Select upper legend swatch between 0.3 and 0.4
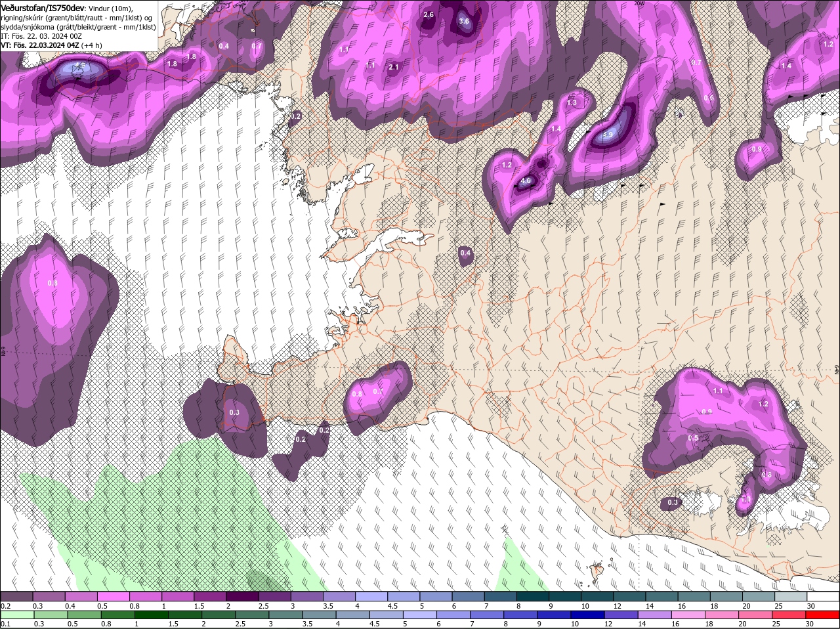This screenshot has width=840, height=629. (x=49, y=596)
